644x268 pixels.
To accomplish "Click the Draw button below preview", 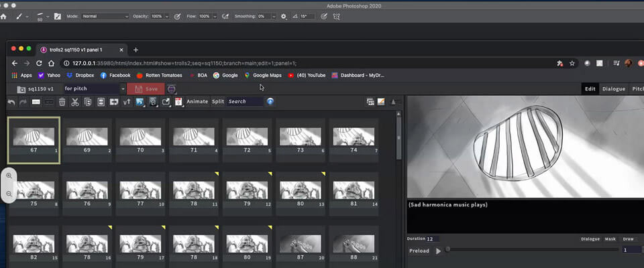I will click(628, 239).
